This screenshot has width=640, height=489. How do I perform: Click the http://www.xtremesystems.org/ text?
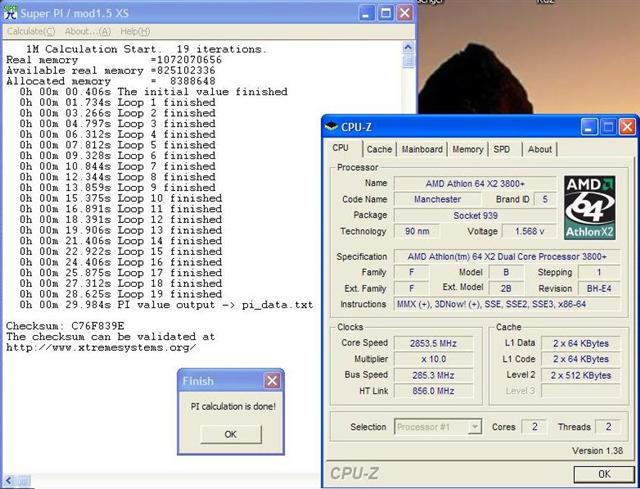[x=101, y=348]
